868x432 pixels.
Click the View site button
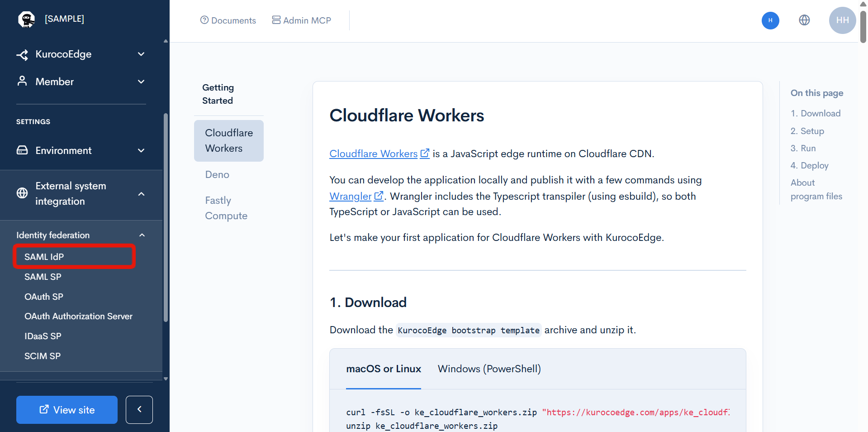tap(67, 410)
